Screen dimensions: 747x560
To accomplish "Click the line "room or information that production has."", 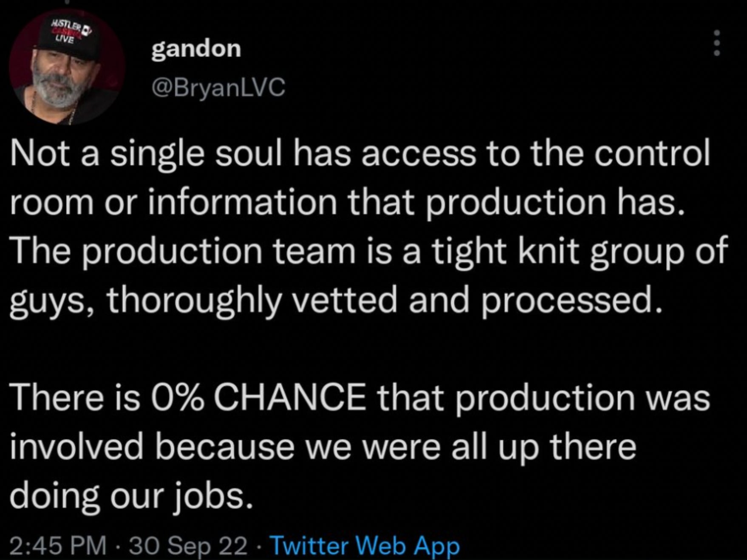I will tap(348, 202).
